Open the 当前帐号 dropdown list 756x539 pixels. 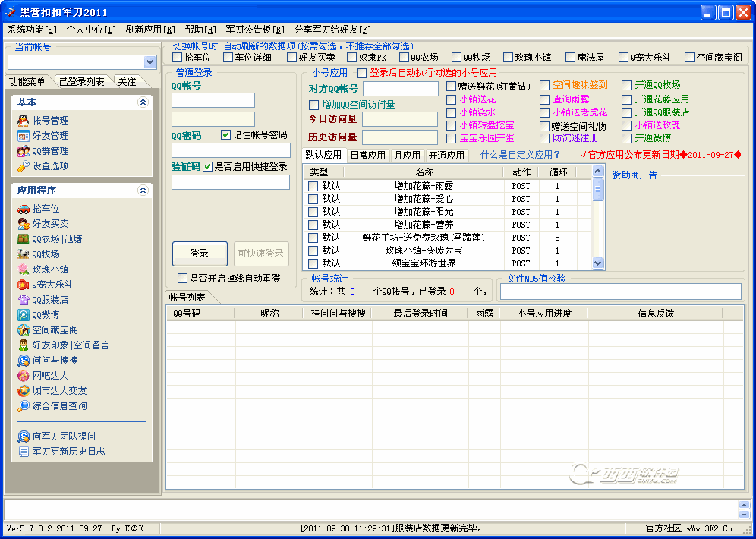(150, 62)
